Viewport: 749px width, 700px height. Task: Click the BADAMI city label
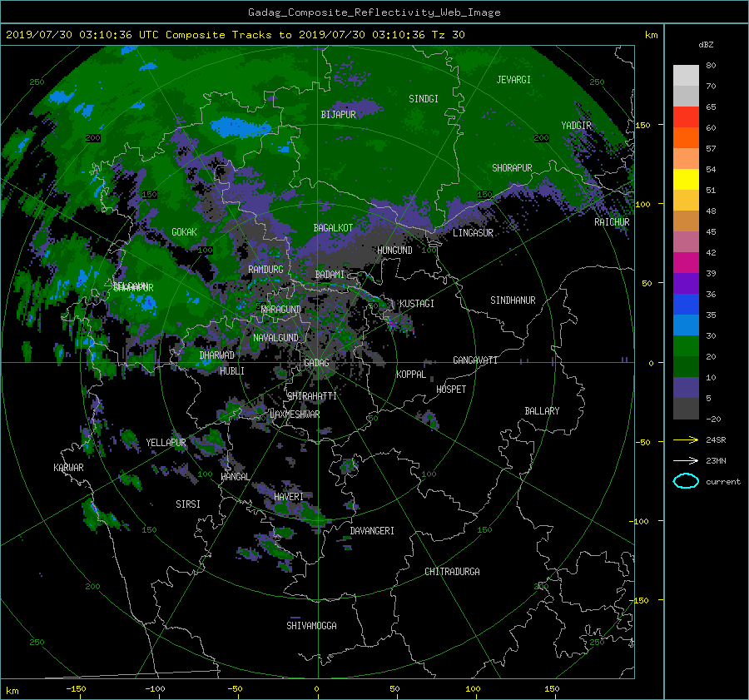(330, 275)
